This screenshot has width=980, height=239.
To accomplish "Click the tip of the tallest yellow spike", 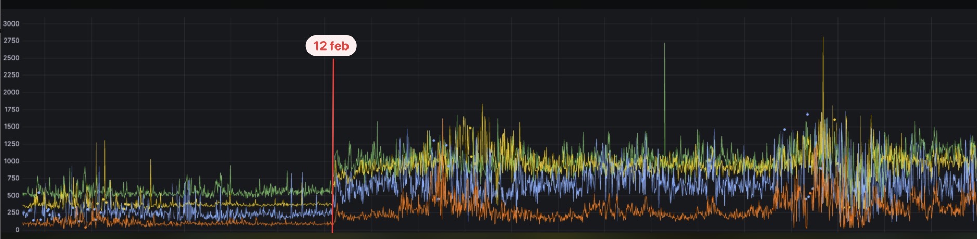I will coord(823,37).
